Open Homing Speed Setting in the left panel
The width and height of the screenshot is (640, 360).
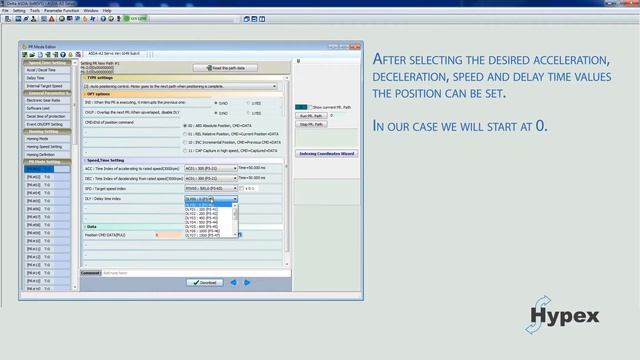coord(47,147)
